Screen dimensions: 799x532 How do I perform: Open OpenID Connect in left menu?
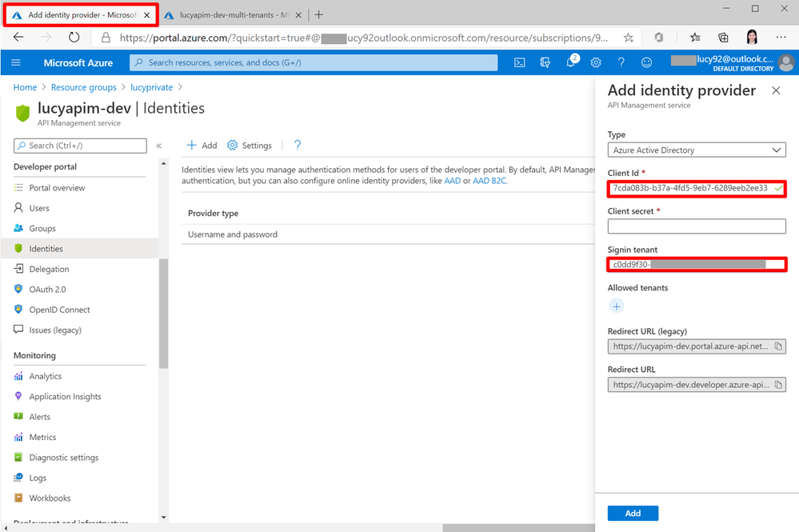tap(59, 310)
